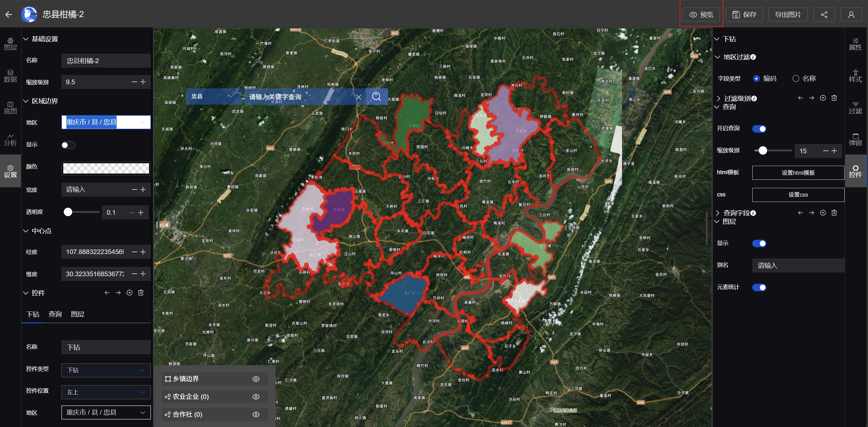The width and height of the screenshot is (868, 427).
Task: Hide the 乡镇边界 layer eye icon
Action: pos(256,379)
